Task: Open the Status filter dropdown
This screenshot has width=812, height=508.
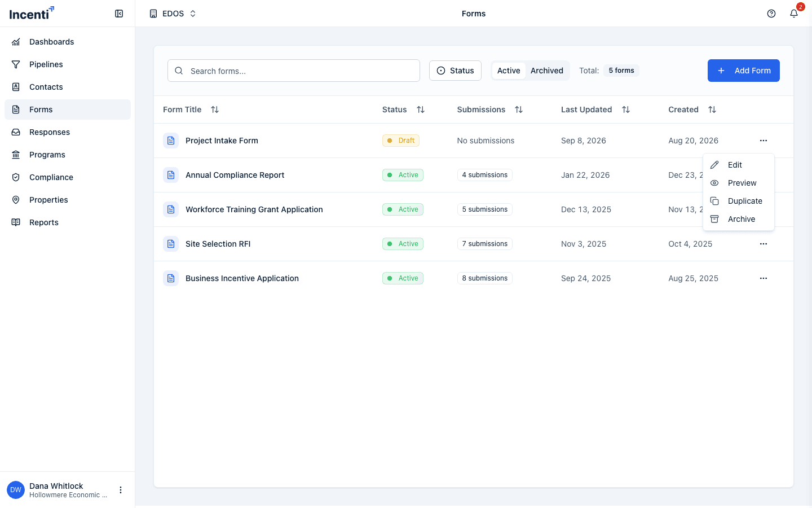Action: [x=455, y=71]
